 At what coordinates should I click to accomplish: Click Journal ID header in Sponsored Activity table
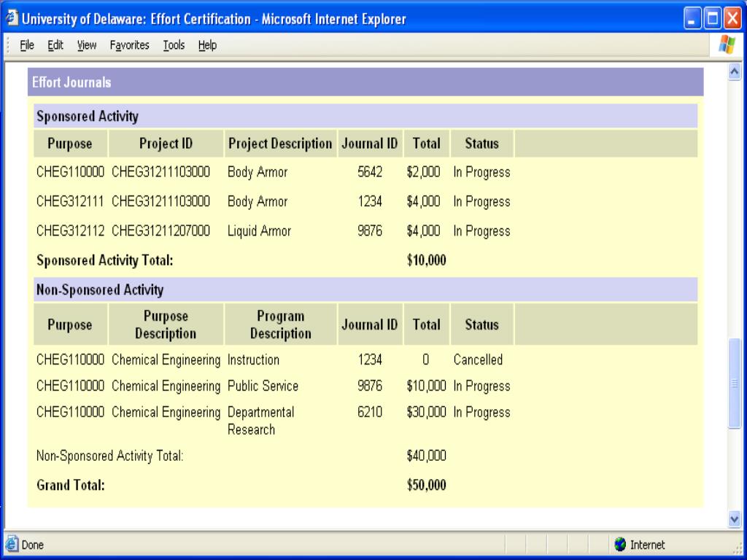click(x=370, y=144)
